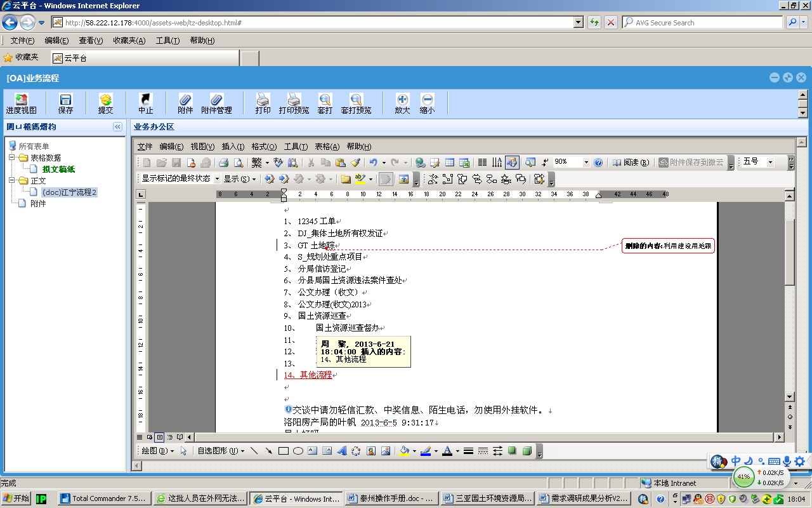Switch to Total Commander taskbar button

click(x=105, y=498)
